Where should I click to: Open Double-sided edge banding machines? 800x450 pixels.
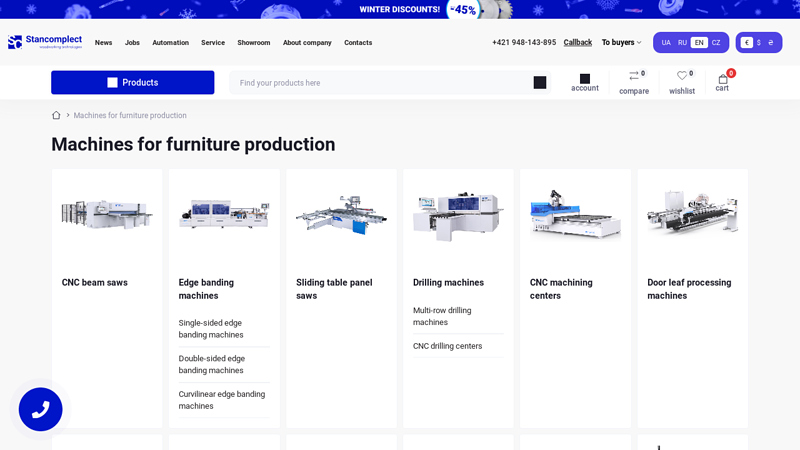click(212, 364)
